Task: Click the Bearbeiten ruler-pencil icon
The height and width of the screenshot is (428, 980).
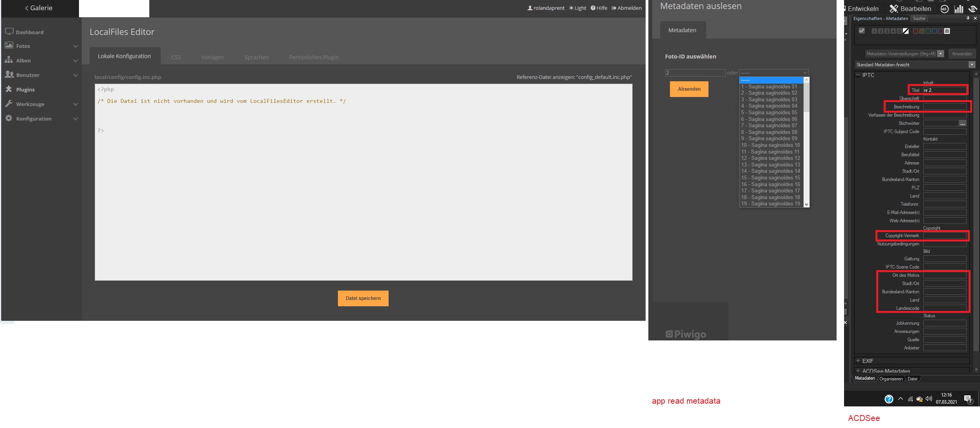Action: [x=894, y=8]
